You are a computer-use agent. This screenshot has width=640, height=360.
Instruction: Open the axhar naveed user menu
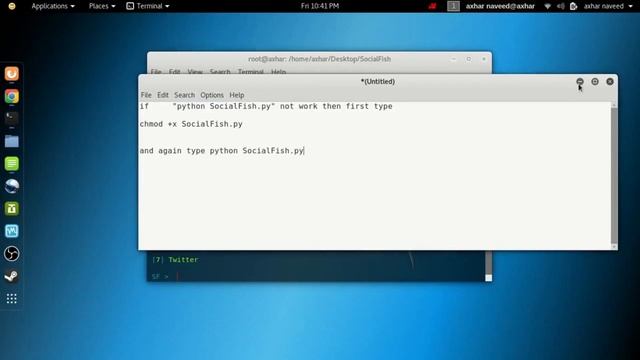(607, 6)
